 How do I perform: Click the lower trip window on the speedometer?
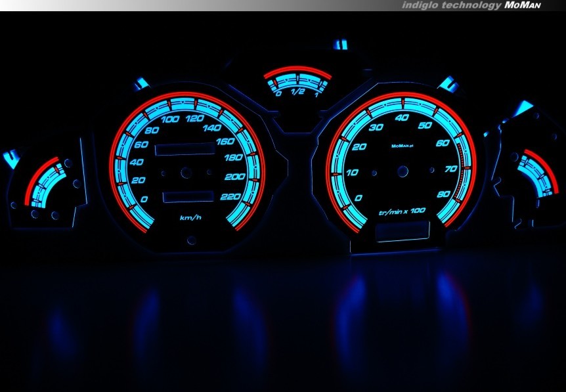pos(188,196)
